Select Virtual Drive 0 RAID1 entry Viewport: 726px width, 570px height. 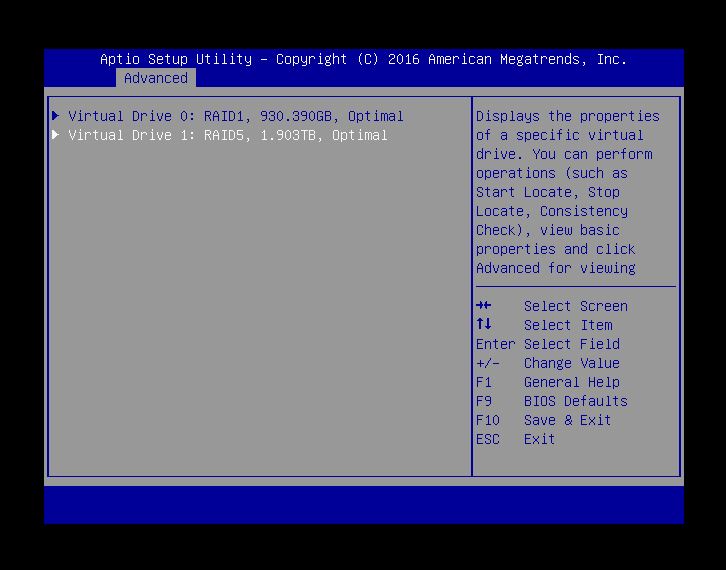[x=236, y=116]
